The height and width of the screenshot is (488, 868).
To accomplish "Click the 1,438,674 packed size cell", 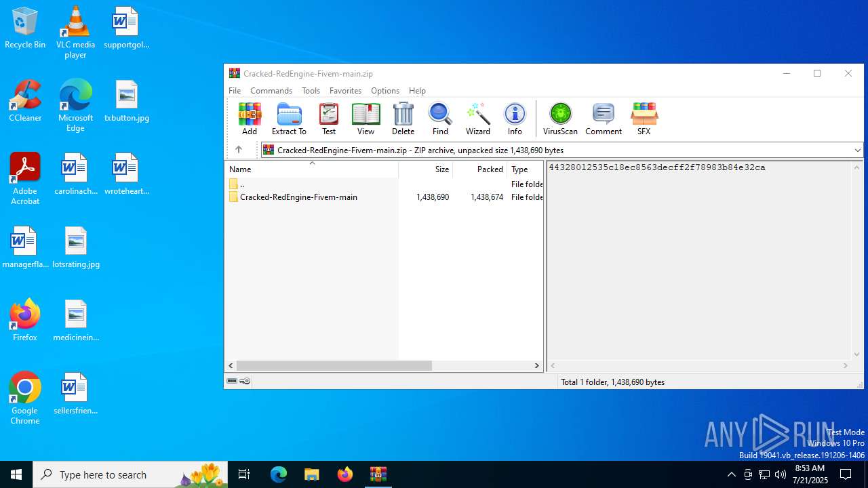I will [487, 197].
